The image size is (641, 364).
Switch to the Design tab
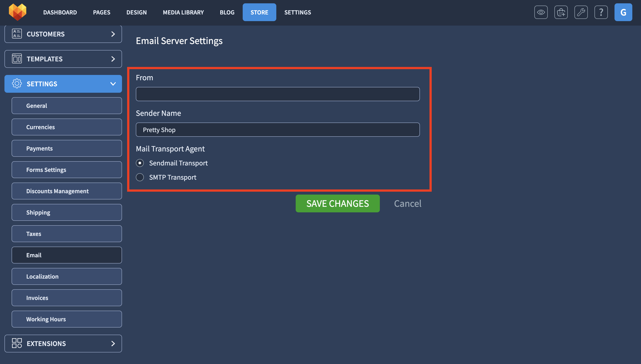pyautogui.click(x=136, y=12)
